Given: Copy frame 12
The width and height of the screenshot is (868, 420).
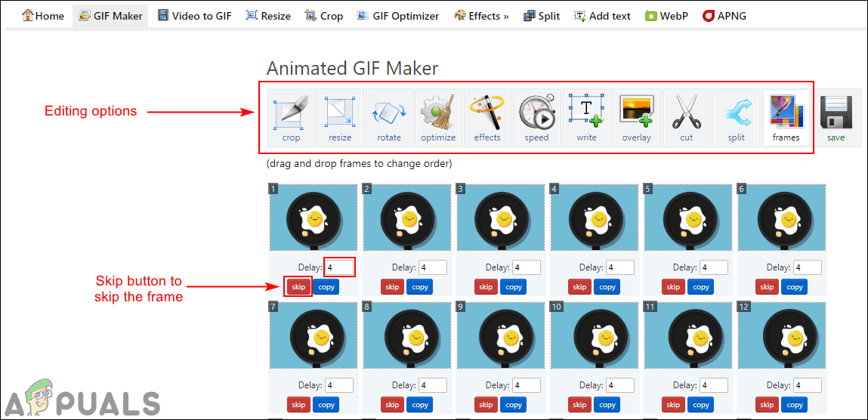Looking at the screenshot, I should click(795, 404).
